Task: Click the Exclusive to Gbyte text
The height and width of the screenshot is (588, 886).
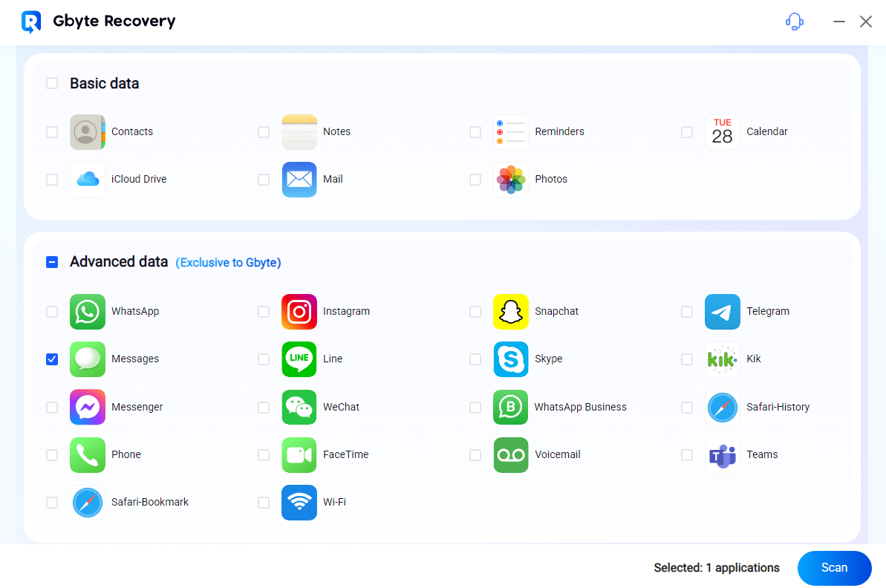Action: pos(228,263)
